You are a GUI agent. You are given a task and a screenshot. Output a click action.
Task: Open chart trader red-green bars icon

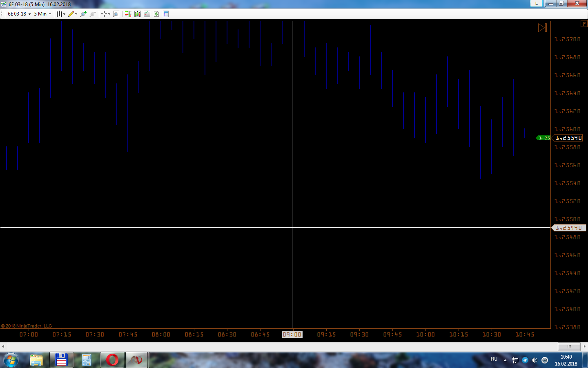point(128,14)
